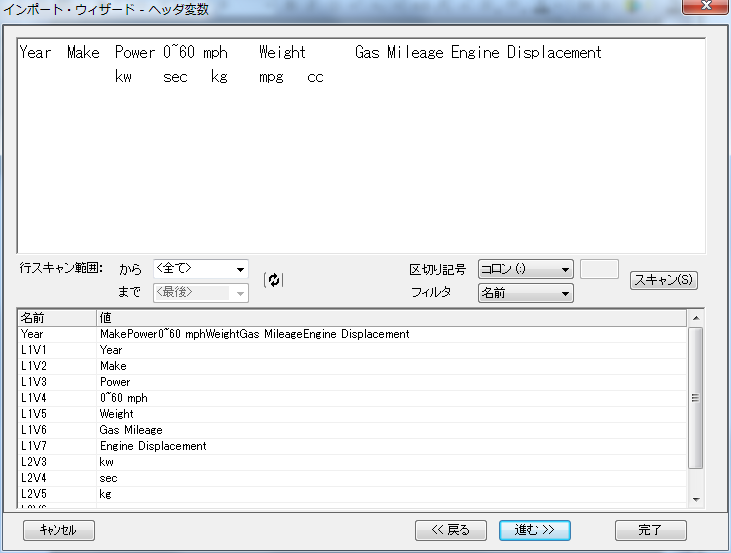Click 'Weight' in the header preview pane

click(283, 52)
